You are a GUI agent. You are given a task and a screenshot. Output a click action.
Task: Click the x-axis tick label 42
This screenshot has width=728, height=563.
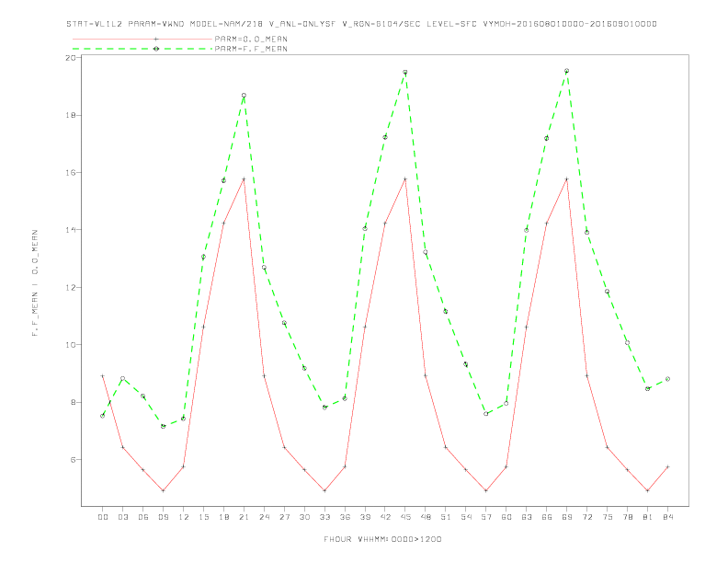click(x=385, y=517)
